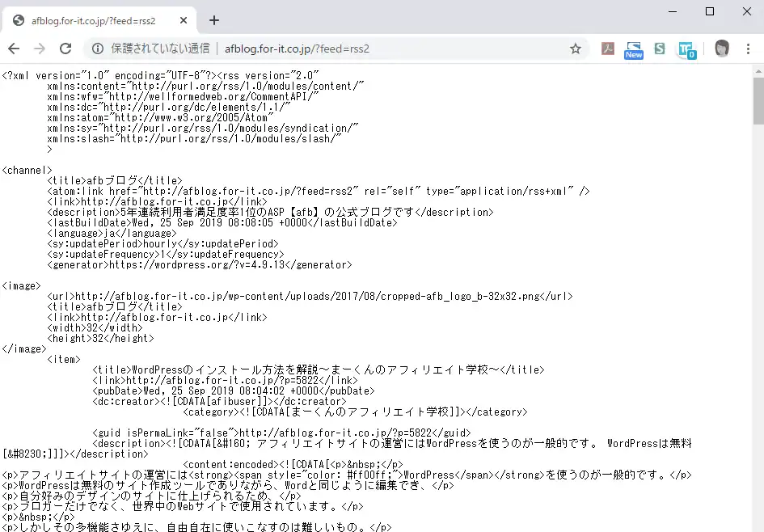The height and width of the screenshot is (532, 764).
Task: Go back to the previous page
Action: tap(14, 49)
